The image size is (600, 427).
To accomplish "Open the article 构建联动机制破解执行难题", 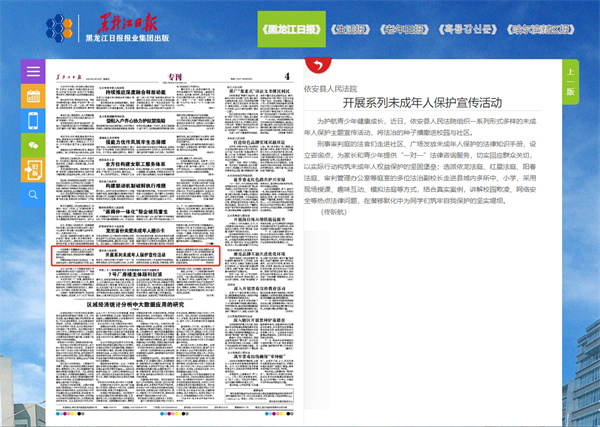I will (x=135, y=186).
